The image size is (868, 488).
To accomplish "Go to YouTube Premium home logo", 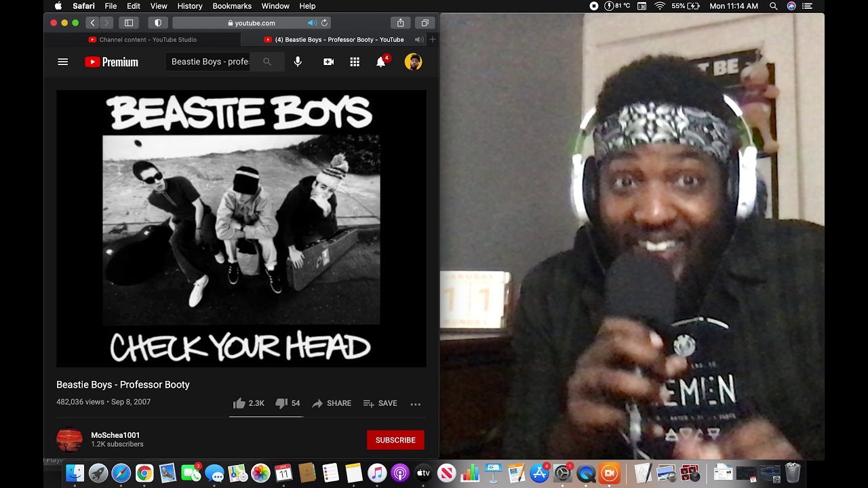I will coord(111,62).
